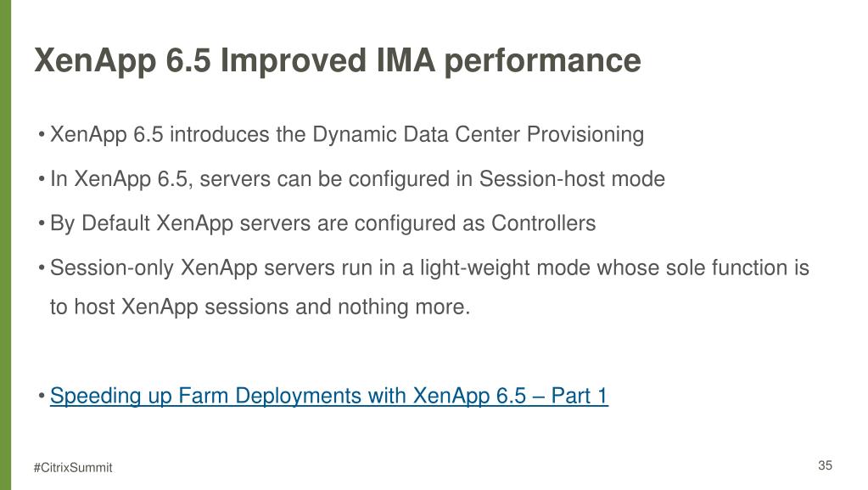Click the bullet dot before 'In XenApp 6.5'

point(42,179)
